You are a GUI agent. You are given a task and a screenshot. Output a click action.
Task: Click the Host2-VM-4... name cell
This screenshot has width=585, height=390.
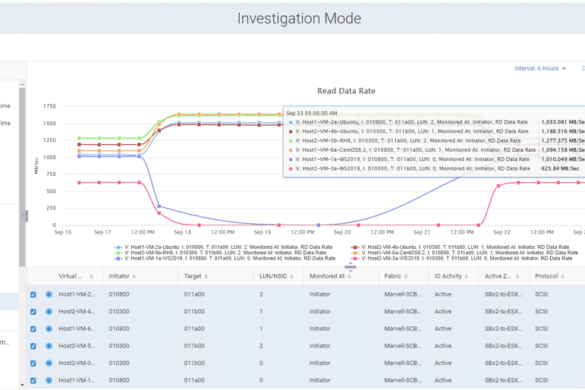(x=76, y=312)
